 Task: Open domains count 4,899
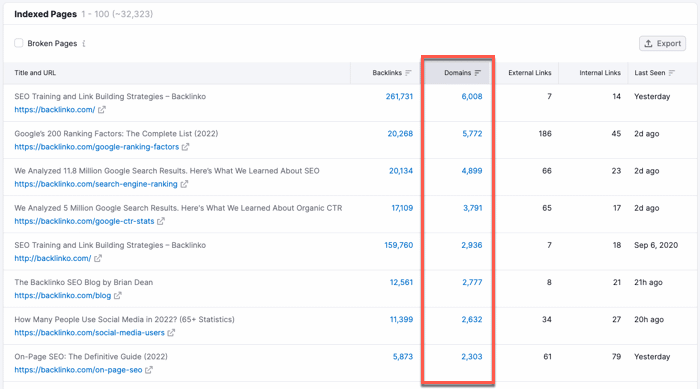[472, 171]
